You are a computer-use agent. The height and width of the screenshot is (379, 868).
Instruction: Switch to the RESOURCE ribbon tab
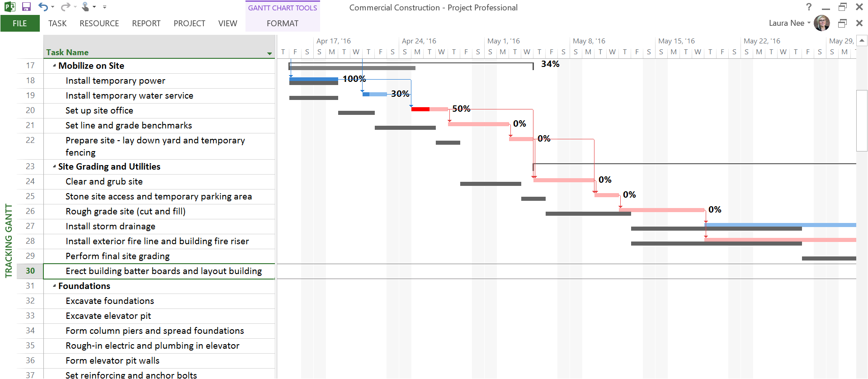point(99,24)
